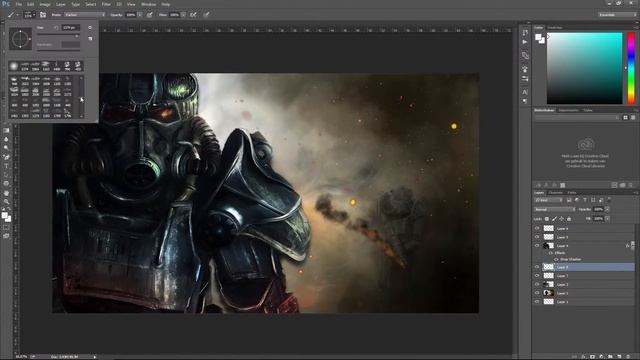Open the brush tool preset icon in options bar

(x=11, y=15)
